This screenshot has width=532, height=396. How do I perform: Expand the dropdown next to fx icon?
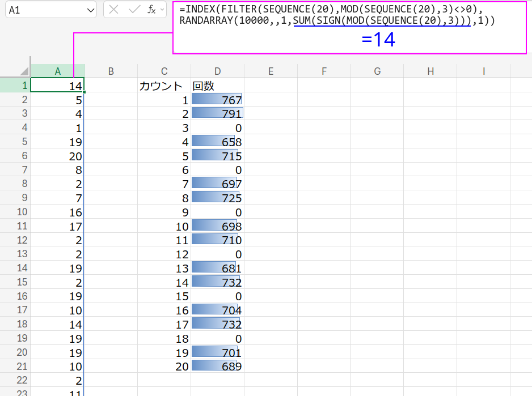tap(163, 10)
